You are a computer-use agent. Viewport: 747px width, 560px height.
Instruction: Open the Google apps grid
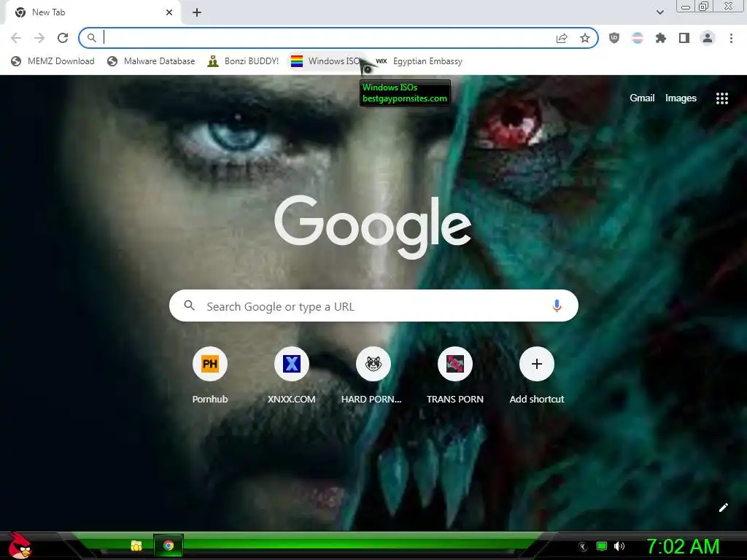(x=721, y=98)
